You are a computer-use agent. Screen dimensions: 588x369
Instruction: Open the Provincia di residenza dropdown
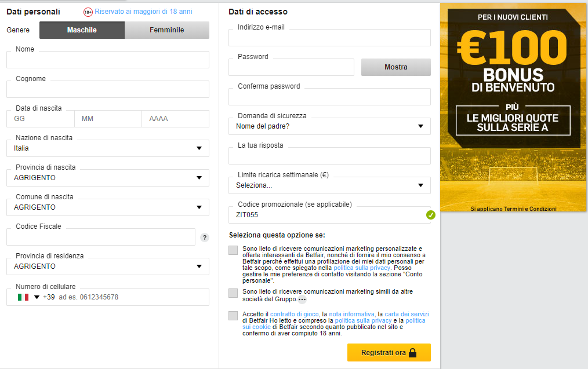(x=108, y=266)
